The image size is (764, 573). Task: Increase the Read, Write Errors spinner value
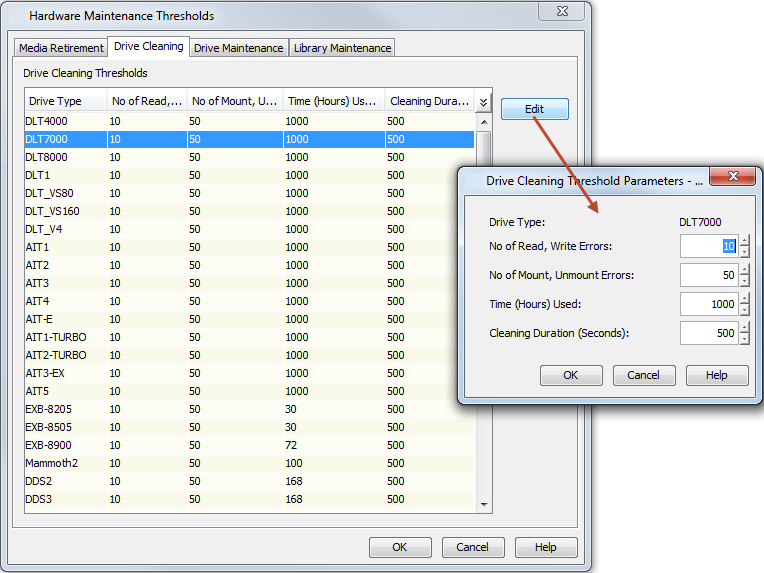point(744,240)
